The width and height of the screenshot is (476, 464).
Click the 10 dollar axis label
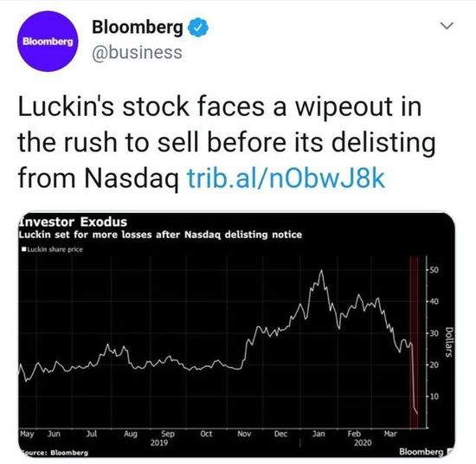(x=434, y=396)
